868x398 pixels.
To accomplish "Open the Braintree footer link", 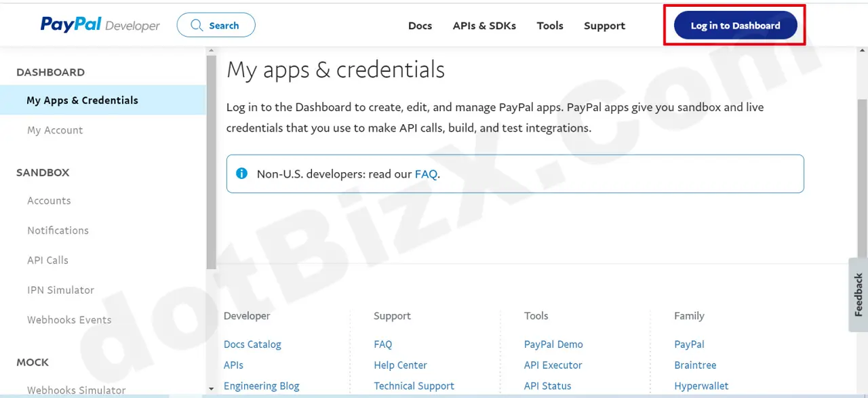I will point(695,365).
